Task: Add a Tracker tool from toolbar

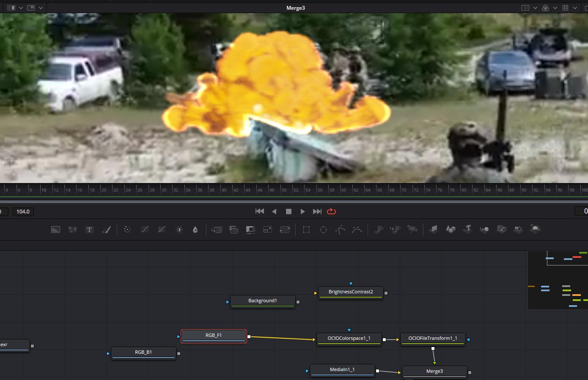Action: [x=127, y=230]
